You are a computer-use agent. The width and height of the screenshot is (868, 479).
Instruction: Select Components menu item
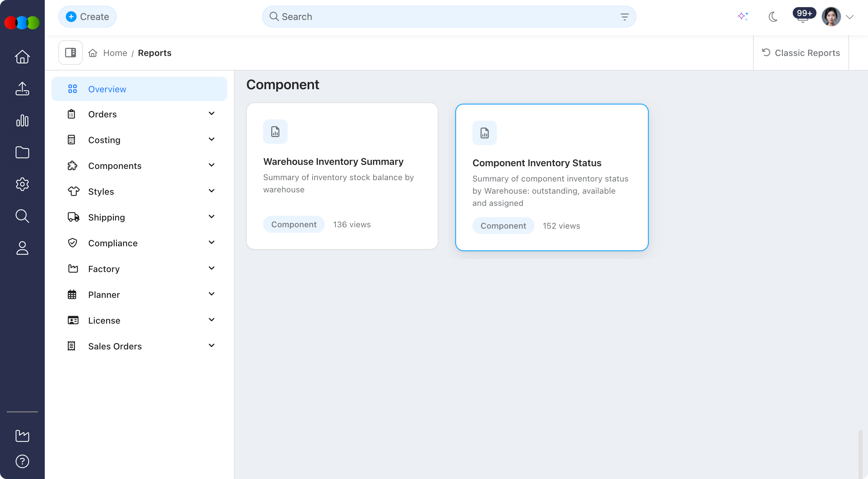point(139,166)
